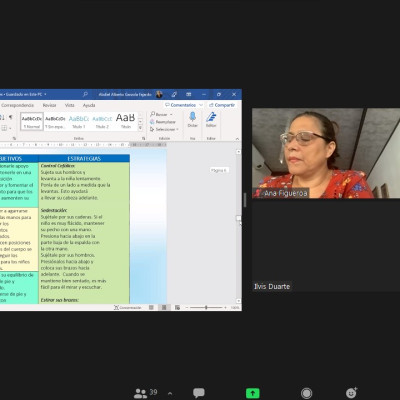
Task: Start recording with the Record icon
Action: tap(306, 393)
